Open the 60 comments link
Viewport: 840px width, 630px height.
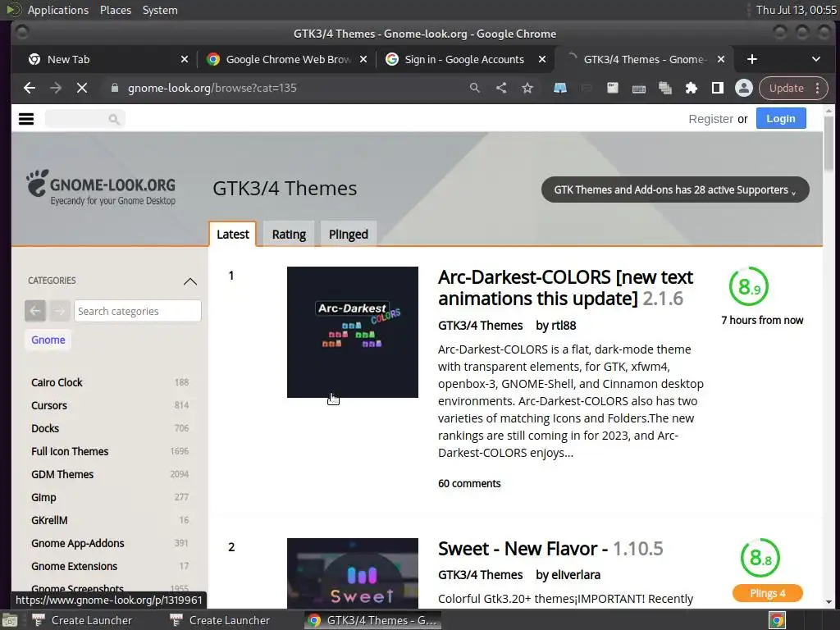point(469,484)
